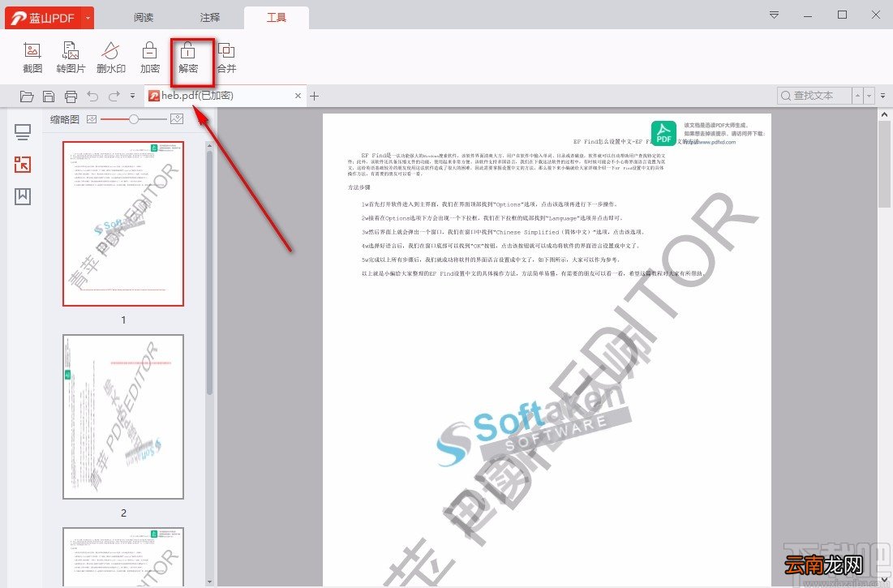Go to previous search result arrow

(x=857, y=96)
